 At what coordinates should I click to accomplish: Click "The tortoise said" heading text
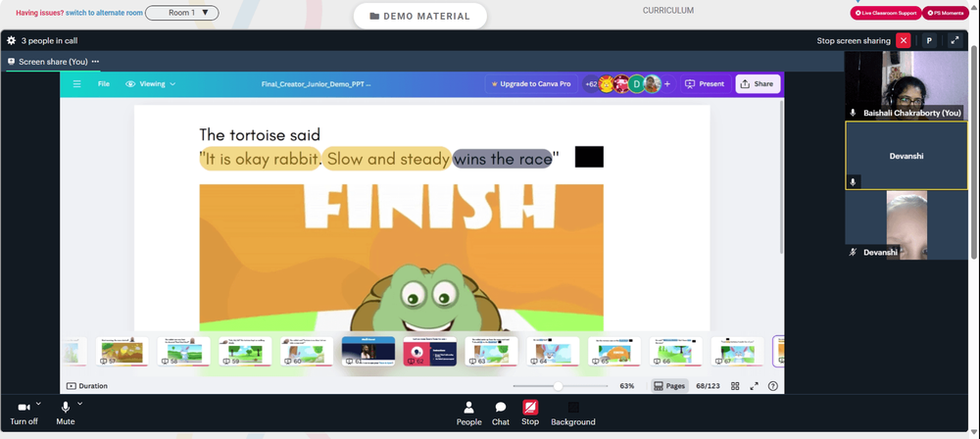pyautogui.click(x=260, y=134)
